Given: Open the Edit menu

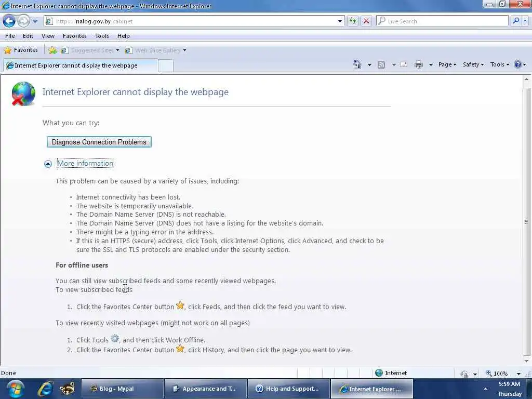Looking at the screenshot, I should [28, 36].
